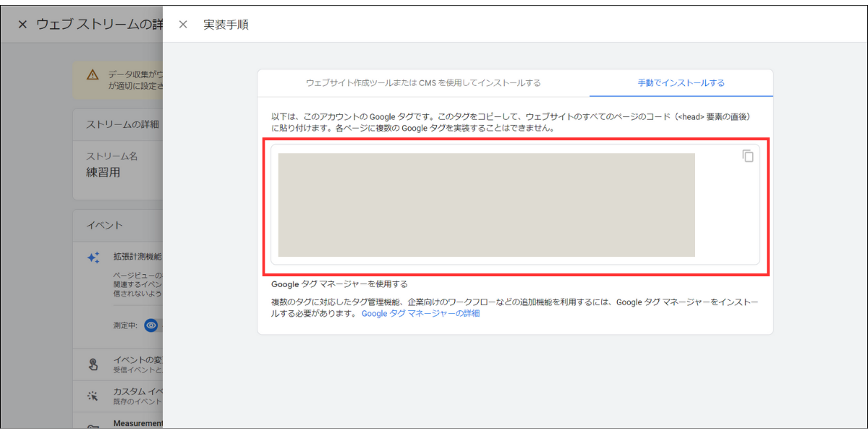Click the ストリーム名 label in background
Image resolution: width=868 pixels, height=434 pixels.
tap(112, 156)
